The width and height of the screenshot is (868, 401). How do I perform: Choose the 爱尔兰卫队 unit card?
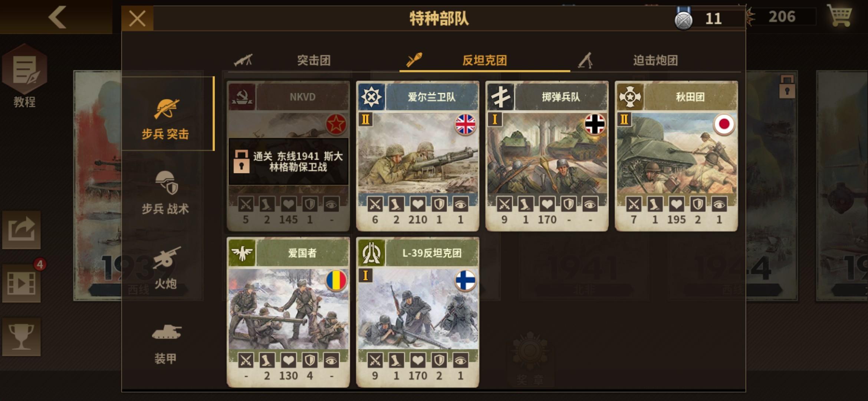click(418, 156)
